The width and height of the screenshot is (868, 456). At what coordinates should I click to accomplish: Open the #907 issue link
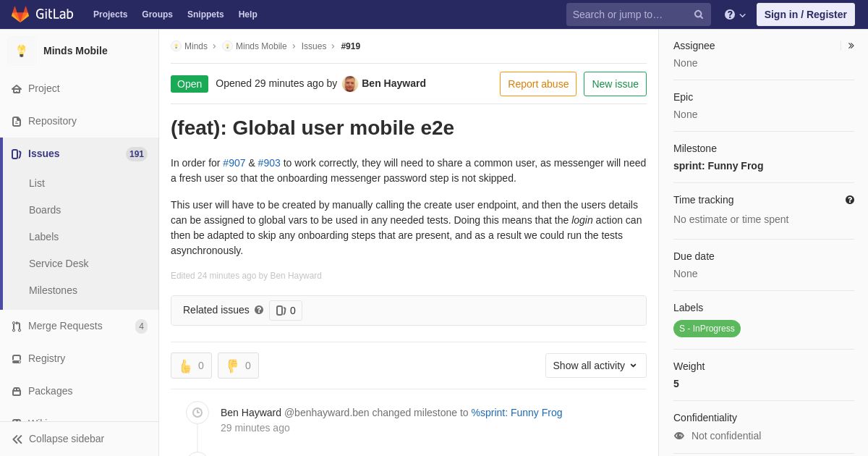(x=234, y=163)
